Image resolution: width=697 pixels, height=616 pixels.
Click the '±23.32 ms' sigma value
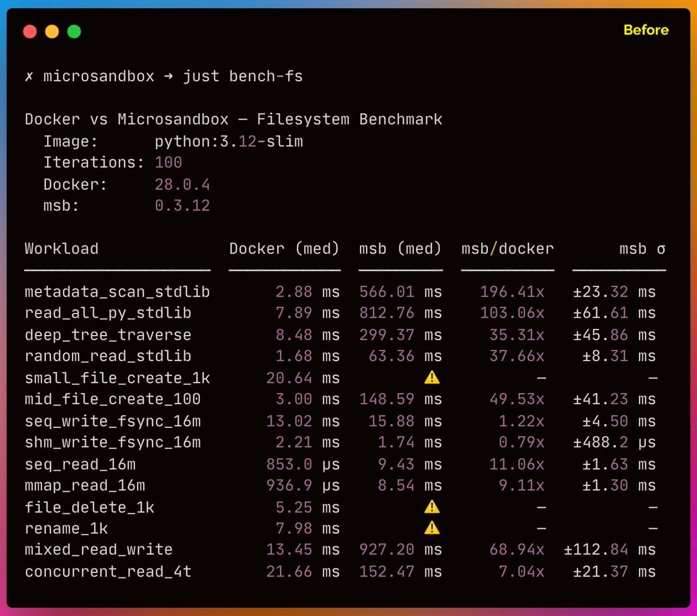tap(615, 291)
